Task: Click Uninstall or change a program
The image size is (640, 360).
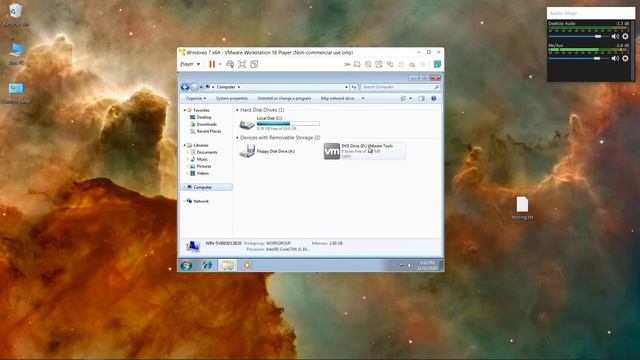Action: (x=284, y=98)
